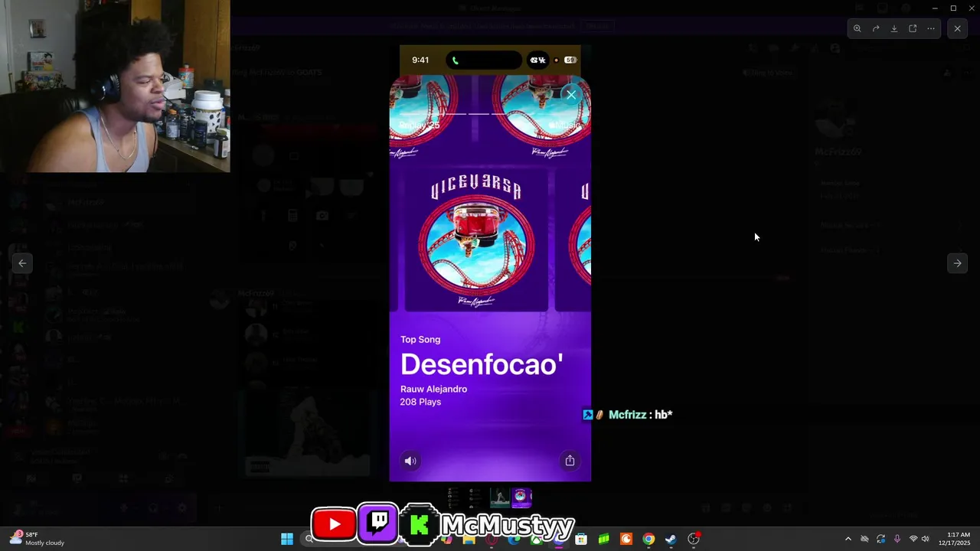Open weather widget showing 58°F
The height and width of the screenshot is (551, 980).
pos(37,539)
